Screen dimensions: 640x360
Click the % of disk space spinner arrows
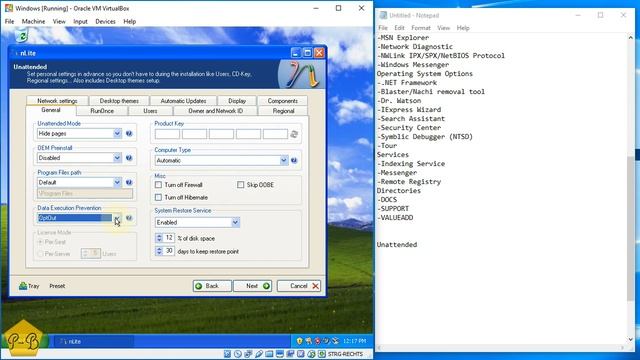click(x=159, y=238)
